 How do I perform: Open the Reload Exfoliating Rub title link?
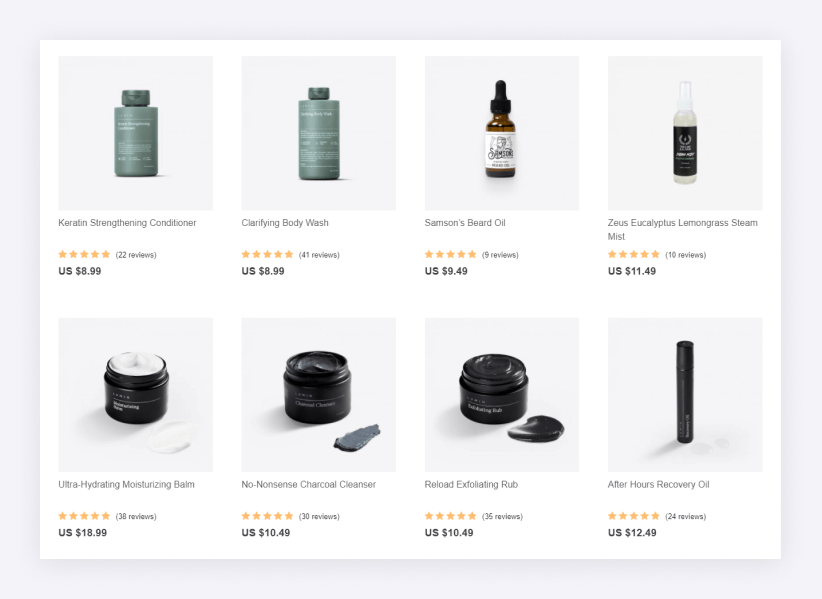click(x=471, y=484)
